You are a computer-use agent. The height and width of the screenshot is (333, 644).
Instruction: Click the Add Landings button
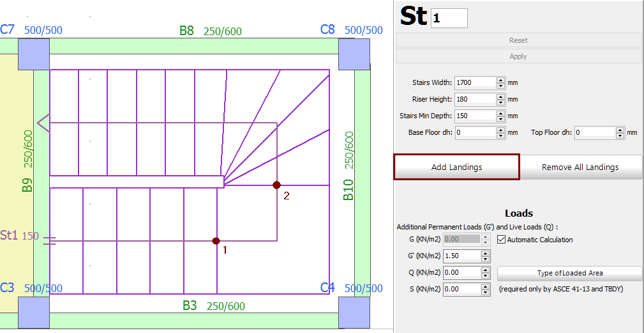click(456, 167)
